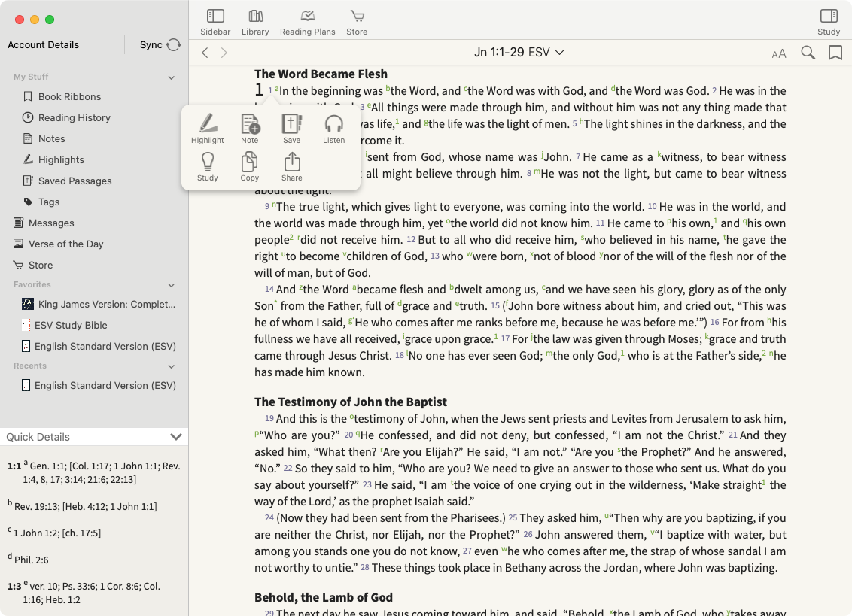Toggle the Study pane button

coord(829,23)
